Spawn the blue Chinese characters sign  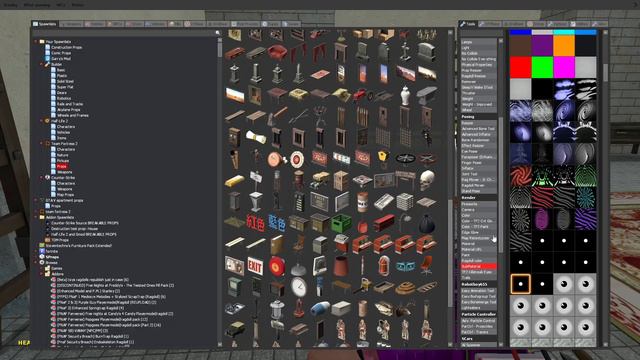tap(277, 223)
